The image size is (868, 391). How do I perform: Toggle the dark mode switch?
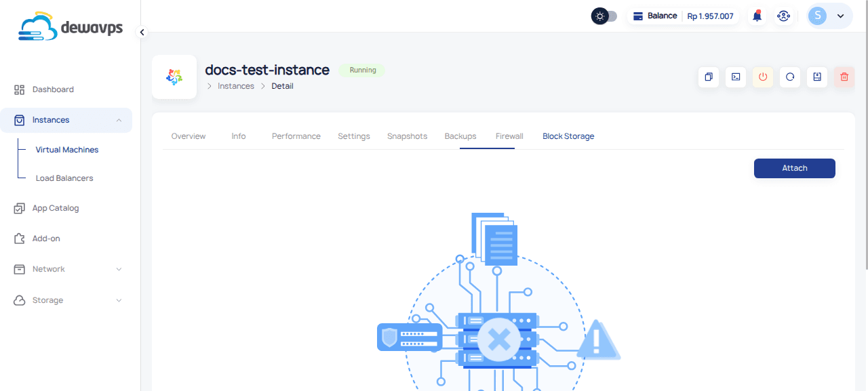point(604,16)
